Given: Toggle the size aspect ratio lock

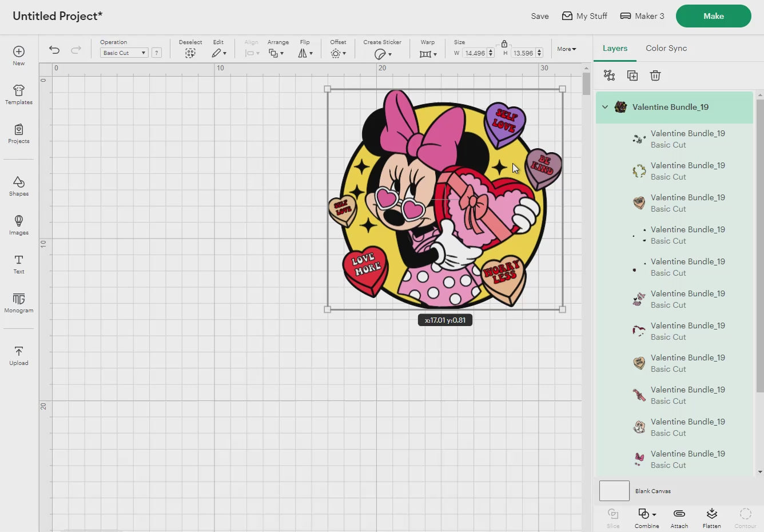Looking at the screenshot, I should pyautogui.click(x=504, y=43).
